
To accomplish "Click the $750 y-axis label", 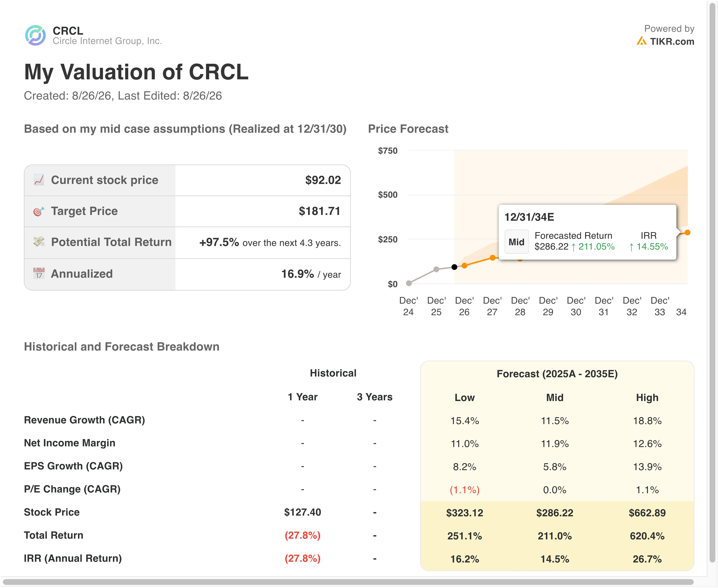I will click(388, 151).
